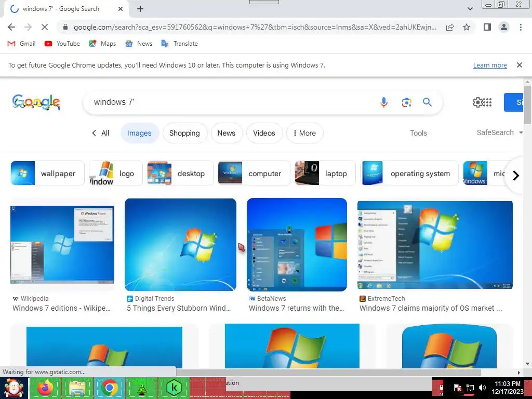Expand the More search options menu
The width and height of the screenshot is (532, 399).
[304, 133]
